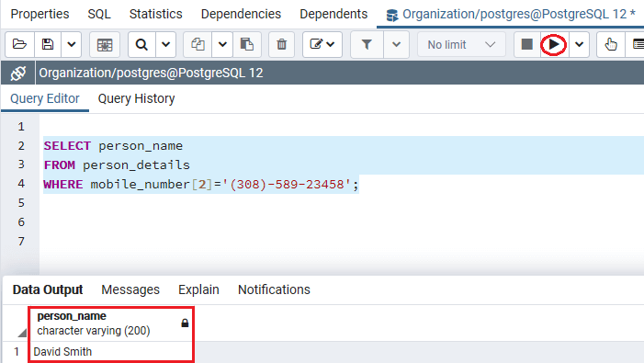This screenshot has height=363, width=644.
Task: Expand the filter options dropdown arrow
Action: [396, 44]
